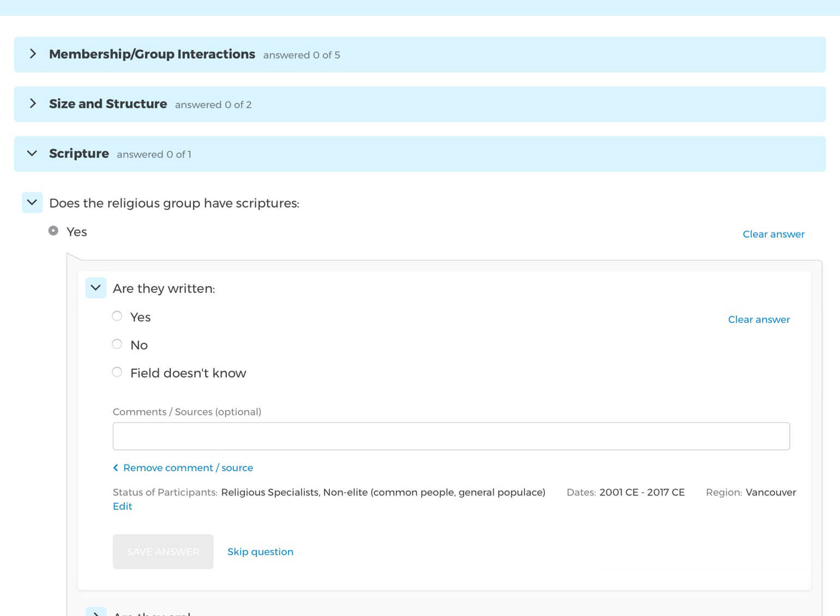Expand the partially visible 'Are they oral' question
This screenshot has height=616, width=840.
[x=96, y=612]
